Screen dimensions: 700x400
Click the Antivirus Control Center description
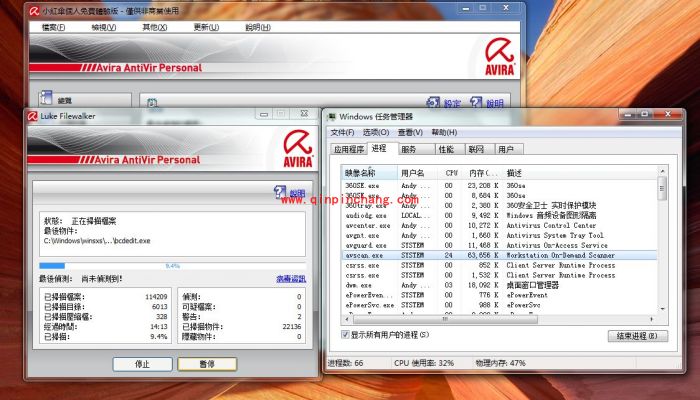pos(551,225)
